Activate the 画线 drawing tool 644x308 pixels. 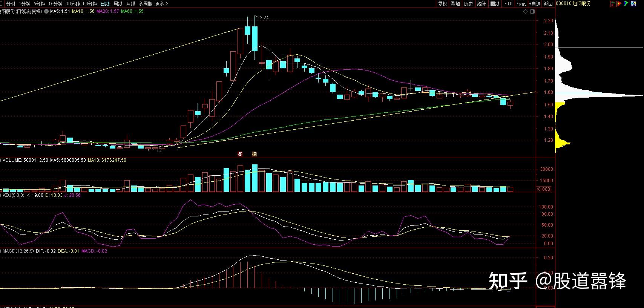[495, 4]
